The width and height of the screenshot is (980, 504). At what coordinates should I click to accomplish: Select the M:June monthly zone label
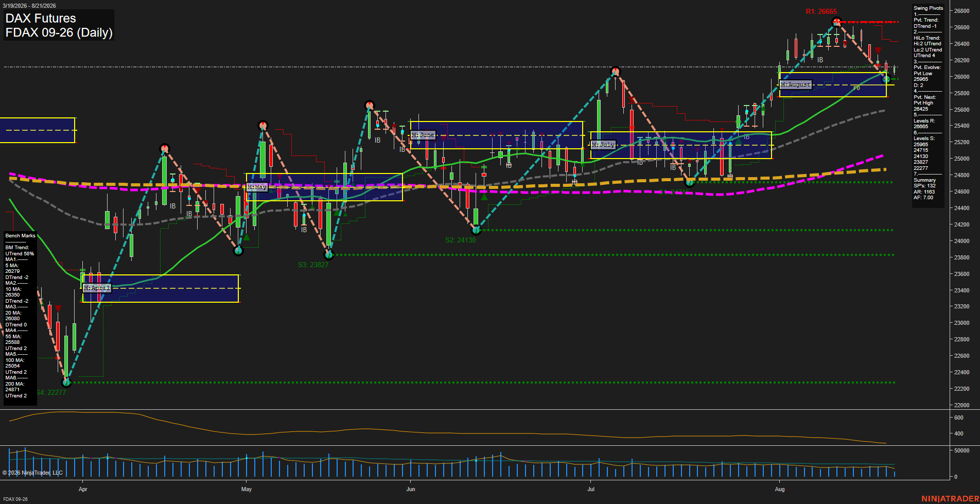pos(423,135)
